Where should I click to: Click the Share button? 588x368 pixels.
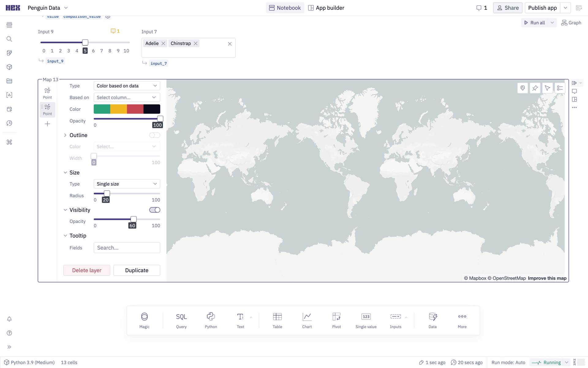click(507, 8)
